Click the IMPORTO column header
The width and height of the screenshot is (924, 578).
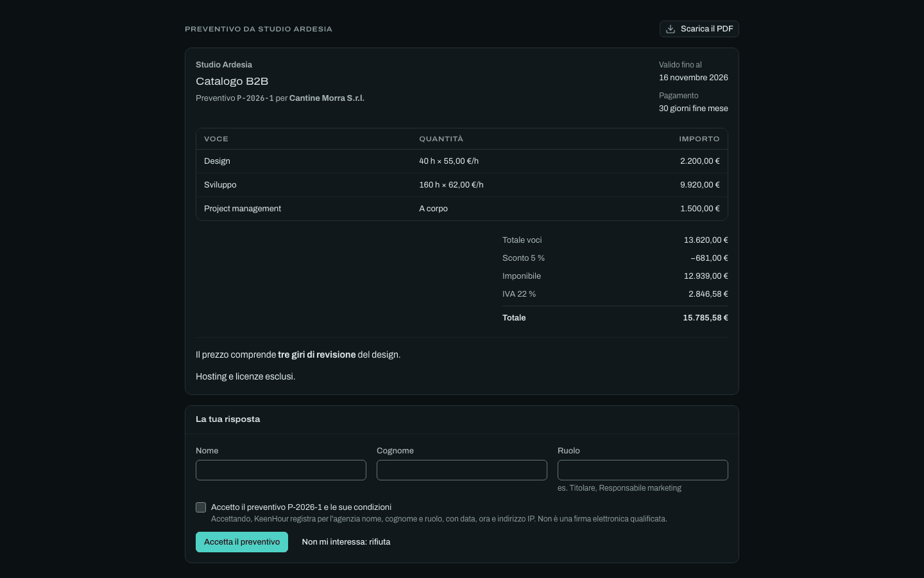[x=699, y=139]
